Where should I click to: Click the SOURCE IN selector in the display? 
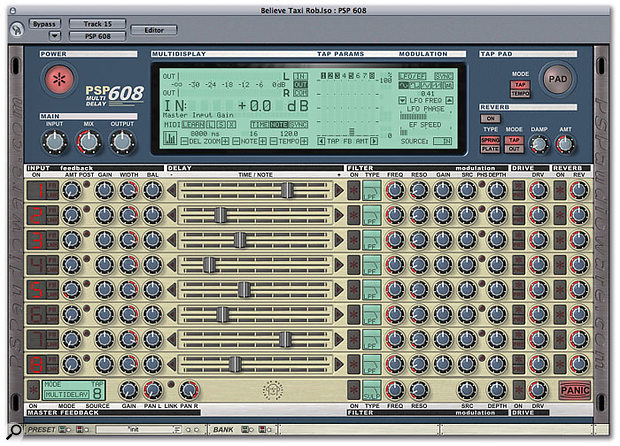tap(442, 141)
